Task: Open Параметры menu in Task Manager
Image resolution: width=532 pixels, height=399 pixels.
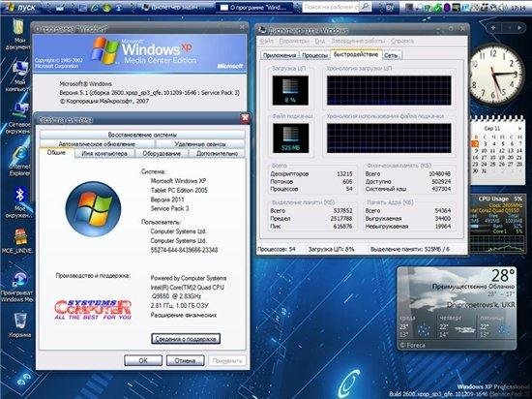Action: click(x=294, y=41)
